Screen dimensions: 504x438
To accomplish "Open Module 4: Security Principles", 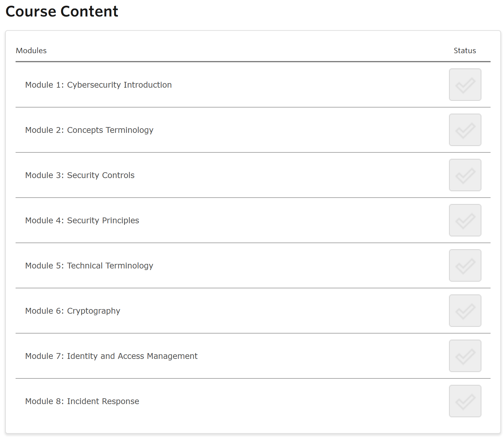I will click(82, 221).
